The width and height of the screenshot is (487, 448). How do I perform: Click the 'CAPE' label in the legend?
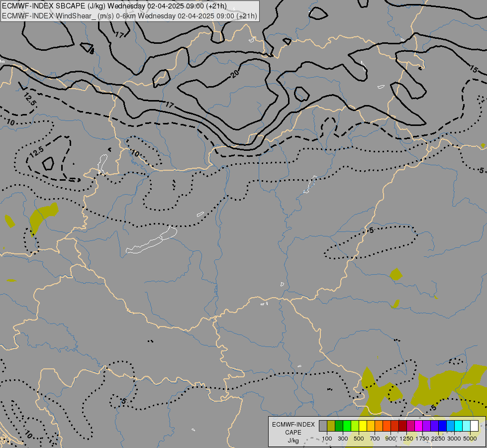coord(293,433)
